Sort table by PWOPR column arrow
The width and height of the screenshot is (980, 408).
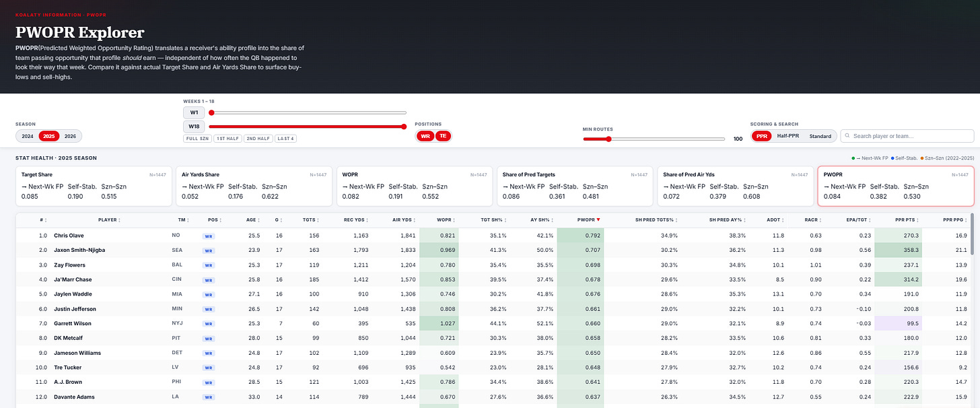point(598,219)
